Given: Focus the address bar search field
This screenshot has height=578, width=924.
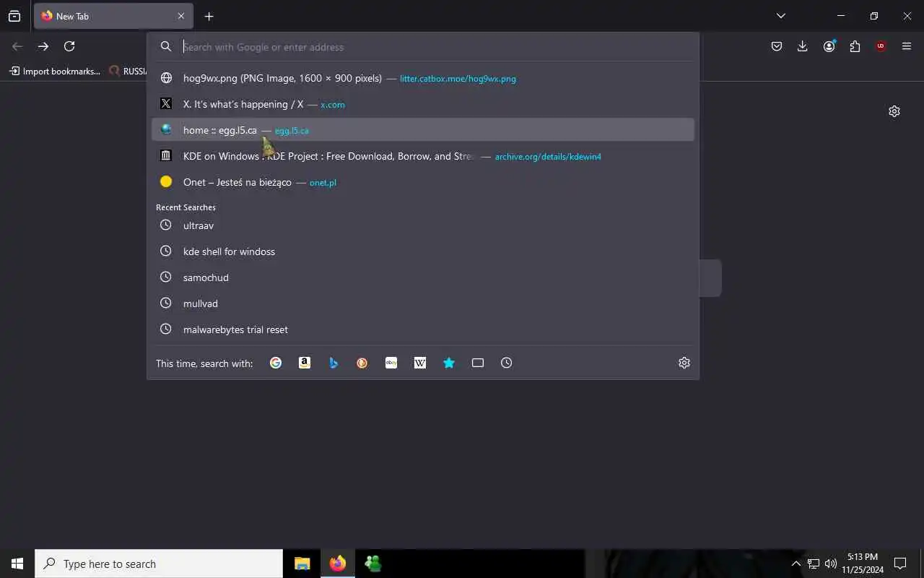Looking at the screenshot, I should 423,47.
